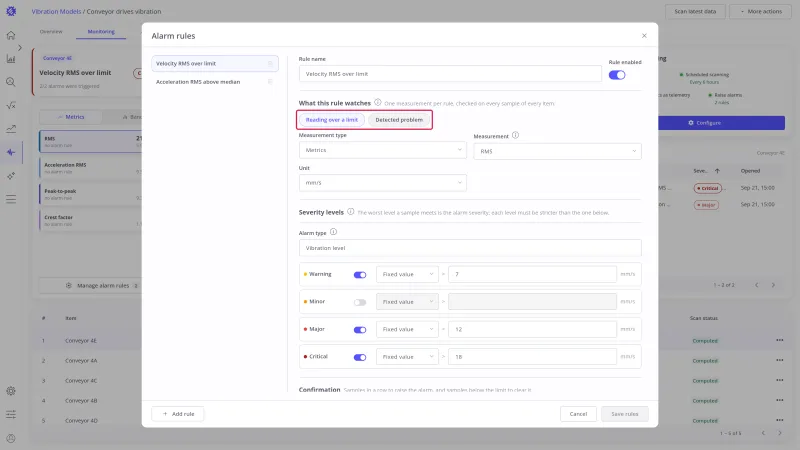Click the Major threshold field showing 12
800x450 pixels.
coord(532,330)
